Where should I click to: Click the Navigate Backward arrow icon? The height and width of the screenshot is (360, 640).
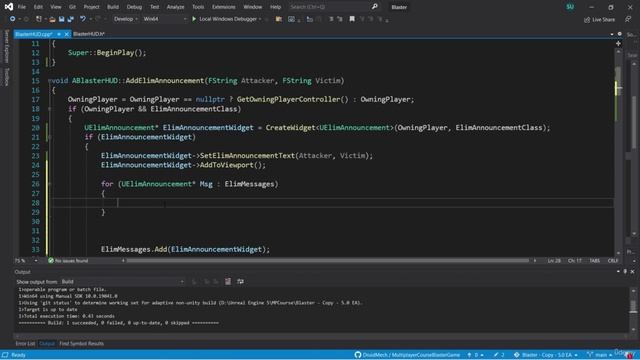[x=13, y=19]
